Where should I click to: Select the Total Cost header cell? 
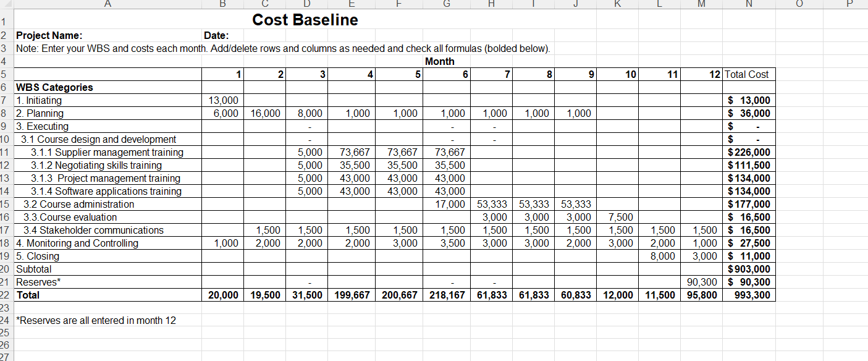[x=748, y=74]
